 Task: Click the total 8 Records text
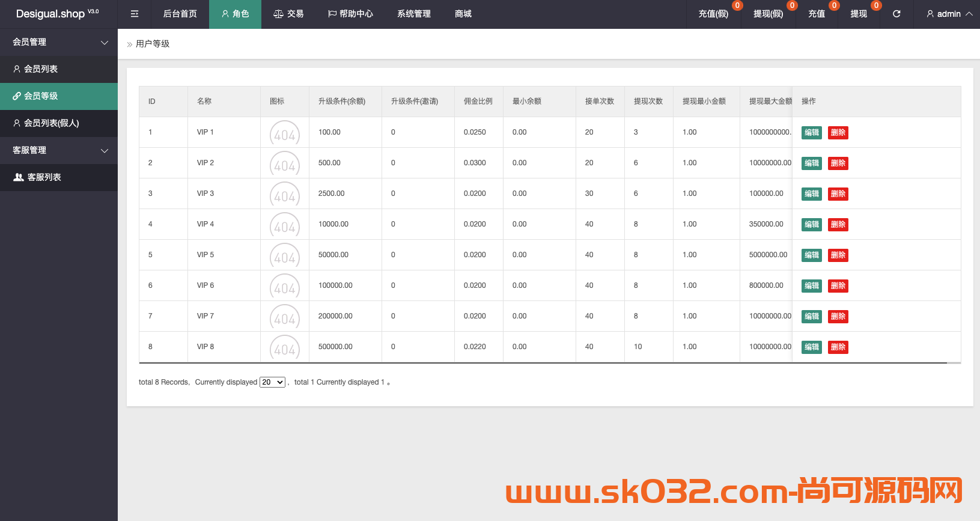tap(164, 382)
